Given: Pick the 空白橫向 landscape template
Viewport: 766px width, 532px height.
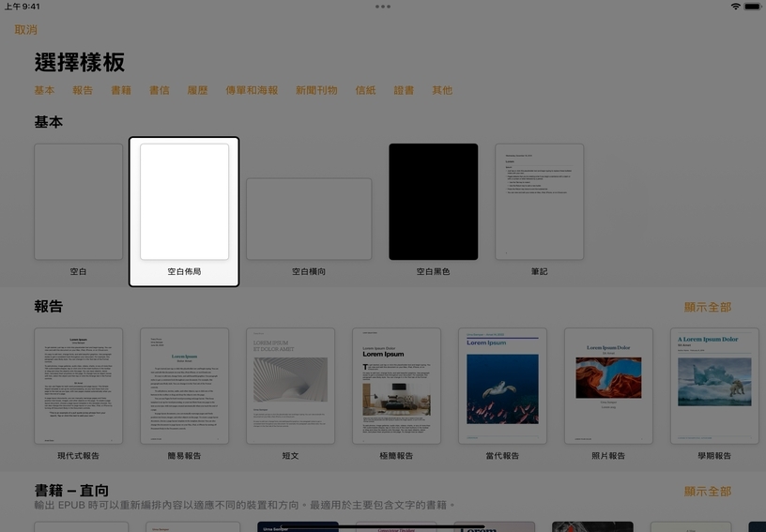Looking at the screenshot, I should click(x=309, y=219).
